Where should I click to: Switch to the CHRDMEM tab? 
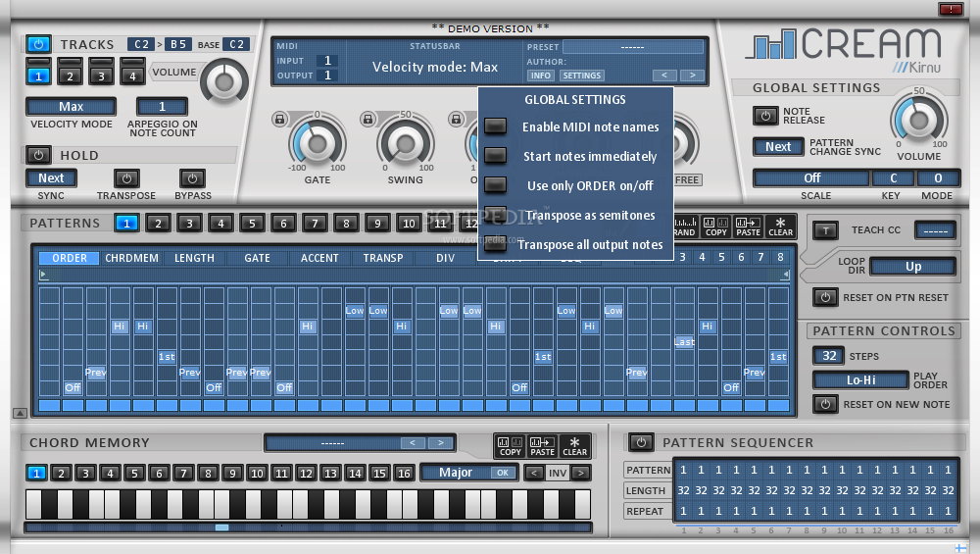[x=131, y=258]
